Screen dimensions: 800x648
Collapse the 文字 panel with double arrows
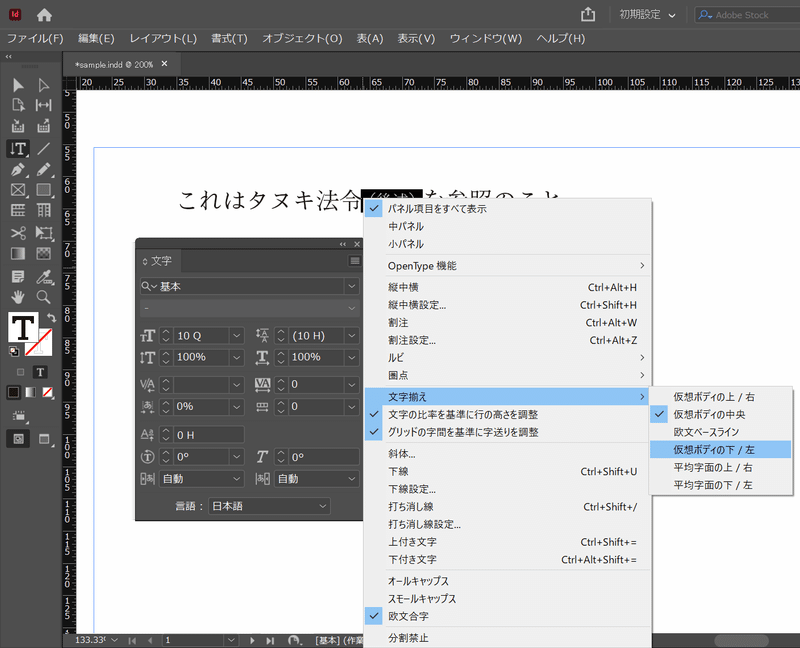coord(343,244)
